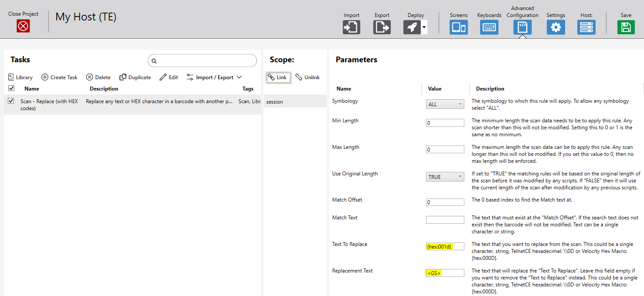Image resolution: width=644 pixels, height=296 pixels.
Task: Uncheck the Scan - Replace task checkbox
Action: coord(11,101)
